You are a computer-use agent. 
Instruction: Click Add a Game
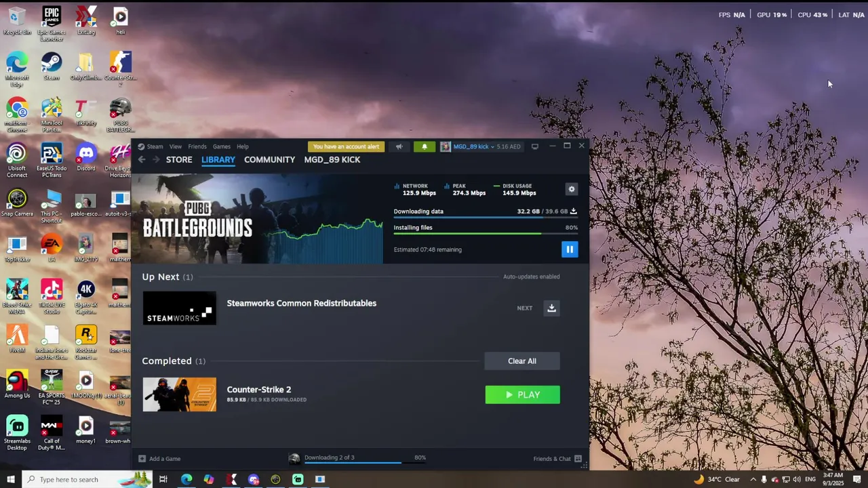coord(159,459)
